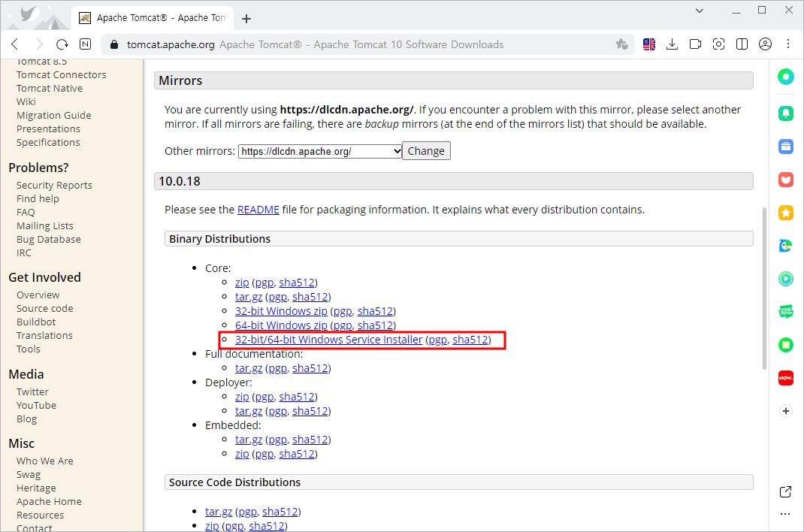Download Source Code tar.gz

point(219,512)
